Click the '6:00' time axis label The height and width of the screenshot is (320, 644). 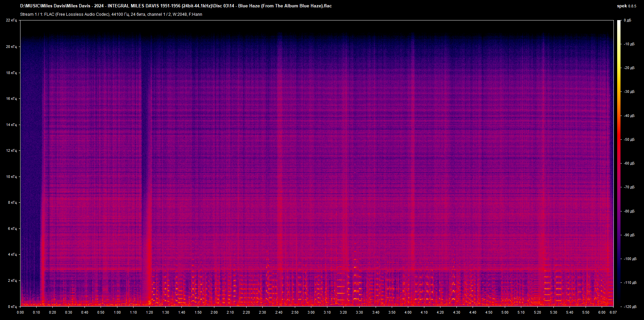[x=602, y=312]
